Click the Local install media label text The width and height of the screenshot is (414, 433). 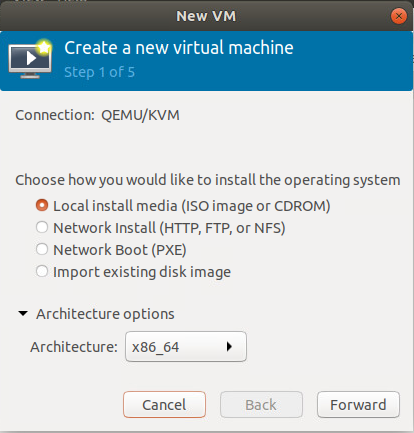click(192, 206)
